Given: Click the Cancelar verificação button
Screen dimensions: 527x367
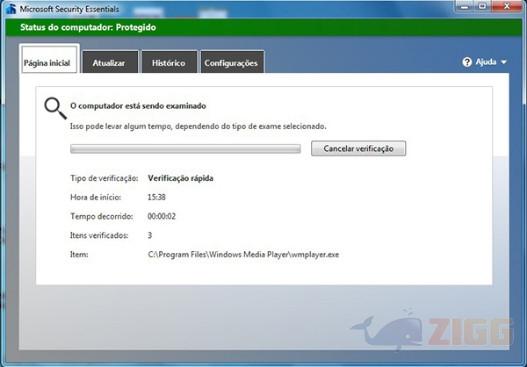Looking at the screenshot, I should 358,149.
